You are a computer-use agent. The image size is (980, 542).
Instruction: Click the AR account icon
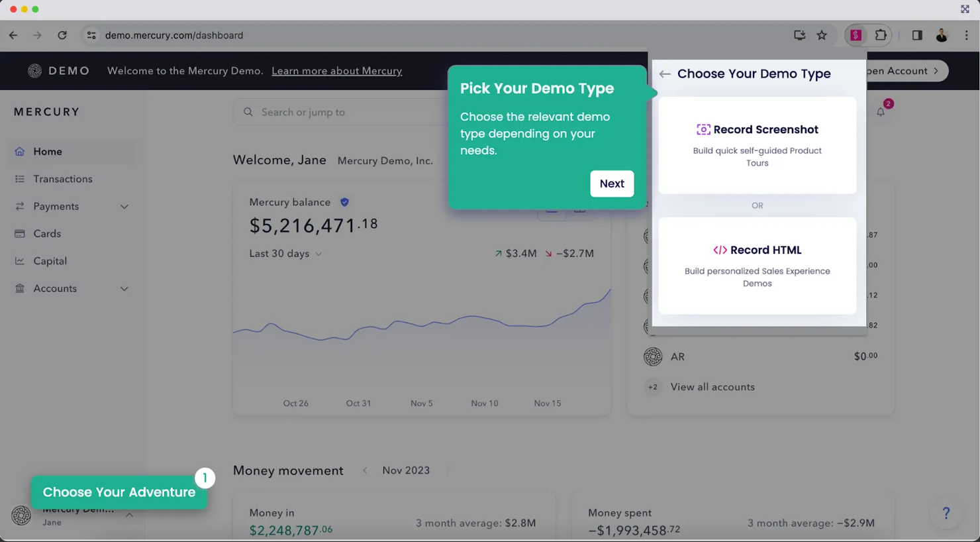[653, 356]
